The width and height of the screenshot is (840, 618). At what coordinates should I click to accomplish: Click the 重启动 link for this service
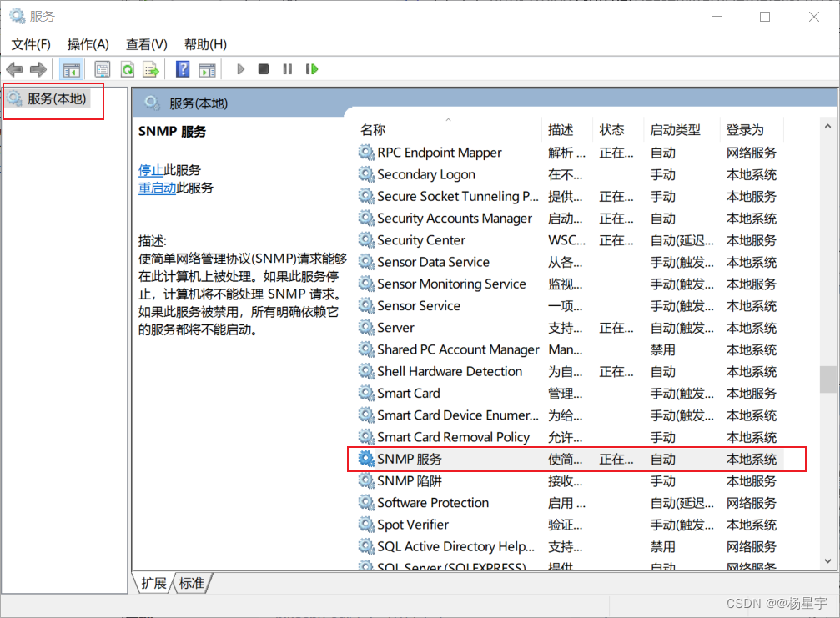tap(157, 188)
